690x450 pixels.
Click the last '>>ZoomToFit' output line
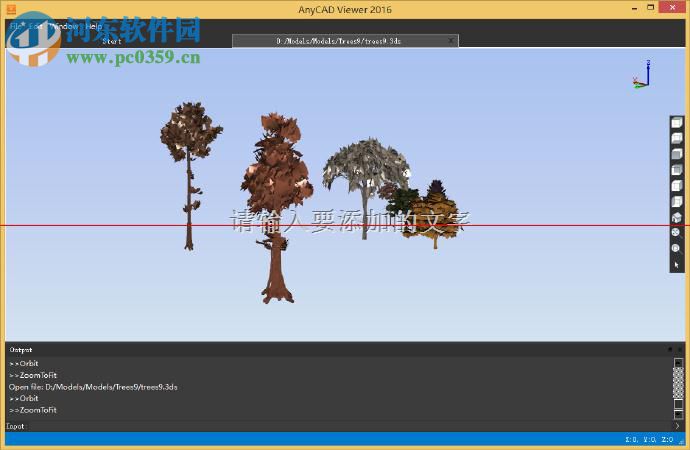[x=33, y=410]
